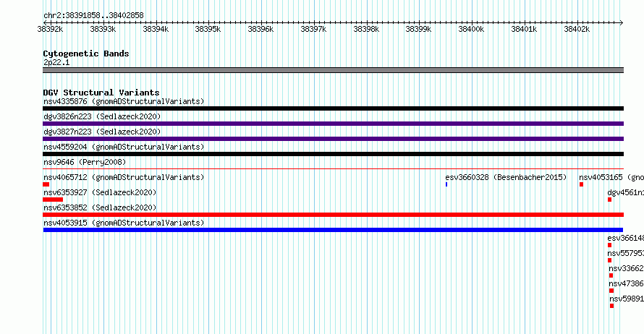Viewport: 644px width, 334px height.
Task: Click the 38392k ruler tick label
Action: click(50, 29)
